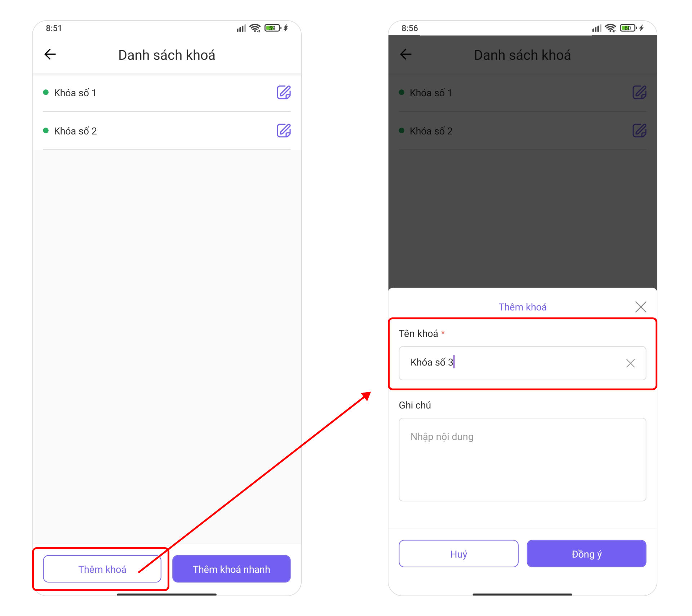The width and height of the screenshot is (692, 616).
Task: Cancel with the Huỷ button
Action: click(x=458, y=554)
